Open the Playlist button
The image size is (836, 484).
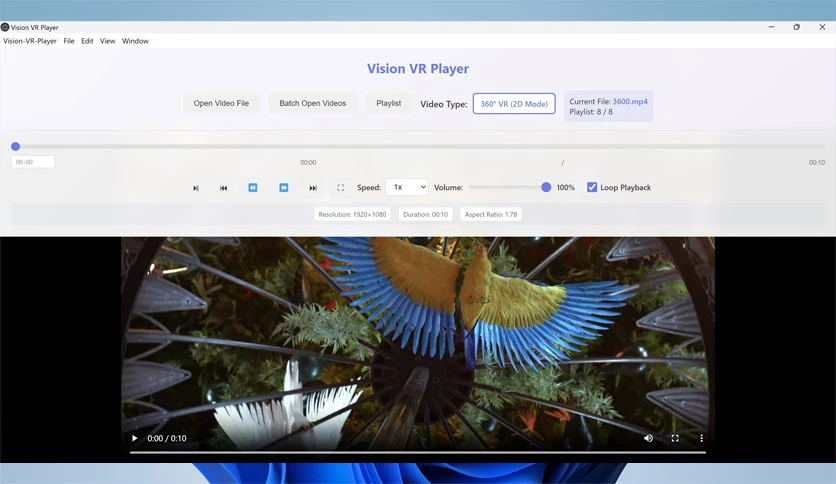389,103
